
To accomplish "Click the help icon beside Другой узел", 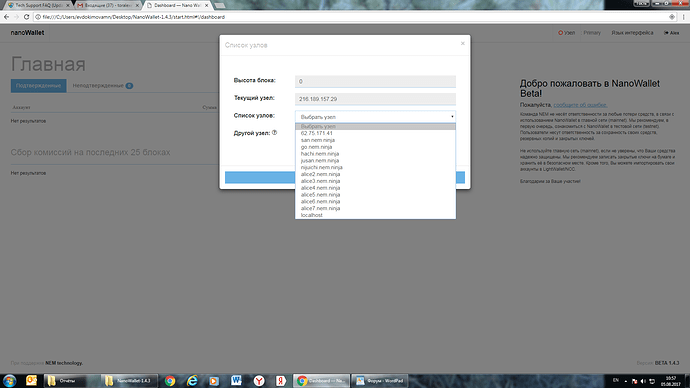I will point(275,132).
